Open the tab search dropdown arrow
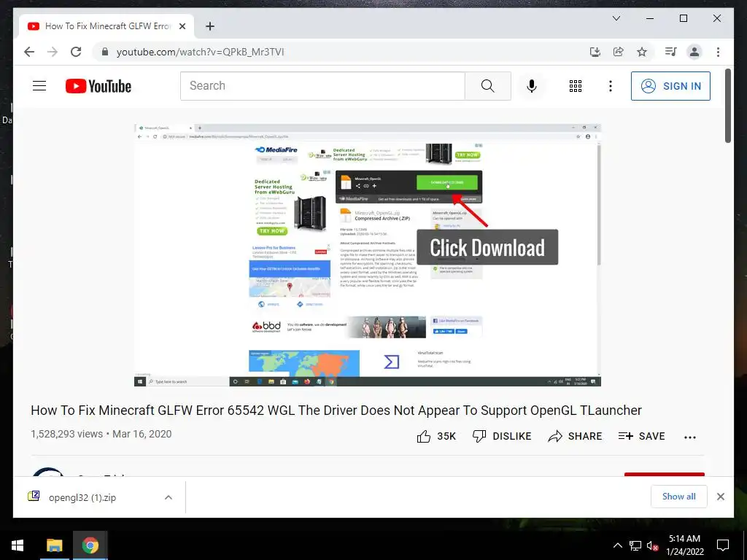This screenshot has height=560, width=747. [x=616, y=18]
